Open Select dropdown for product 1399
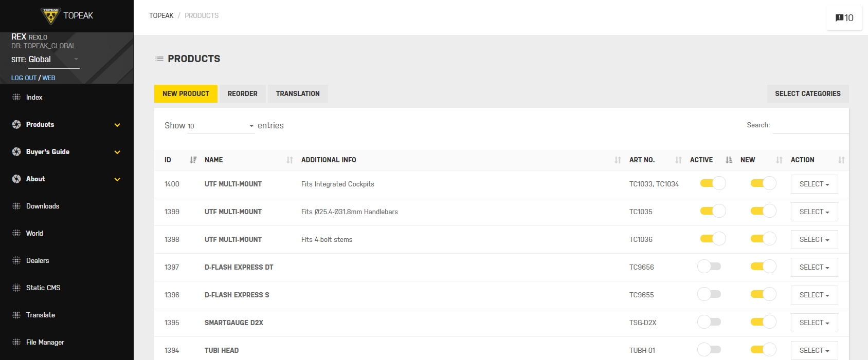Viewport: 868px width, 360px height. 814,212
